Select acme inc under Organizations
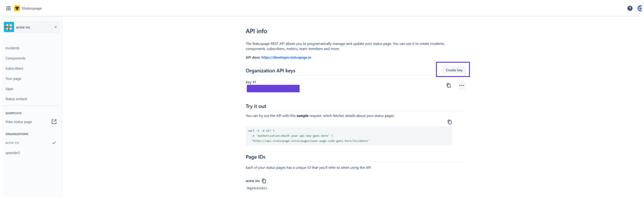Viewport: 644px width, 199px height. (x=12, y=143)
